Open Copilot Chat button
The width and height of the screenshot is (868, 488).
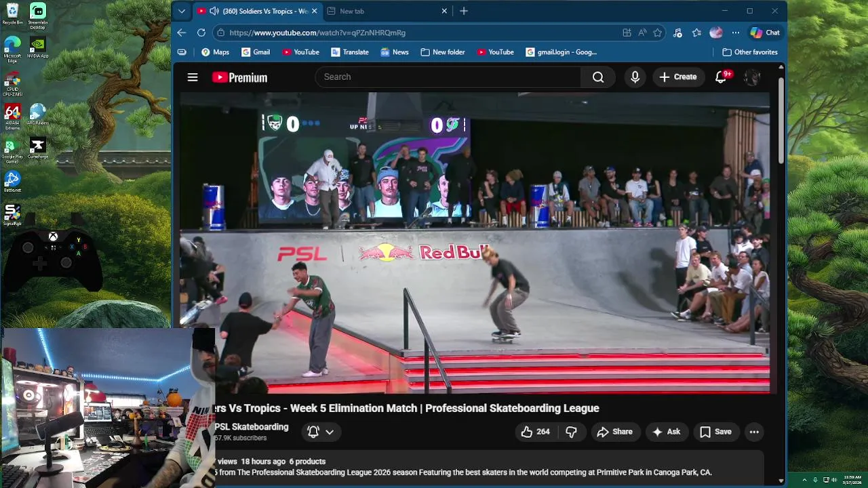(765, 33)
